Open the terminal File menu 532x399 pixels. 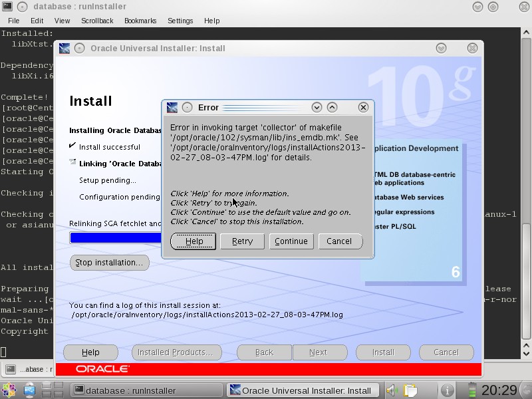[13, 21]
